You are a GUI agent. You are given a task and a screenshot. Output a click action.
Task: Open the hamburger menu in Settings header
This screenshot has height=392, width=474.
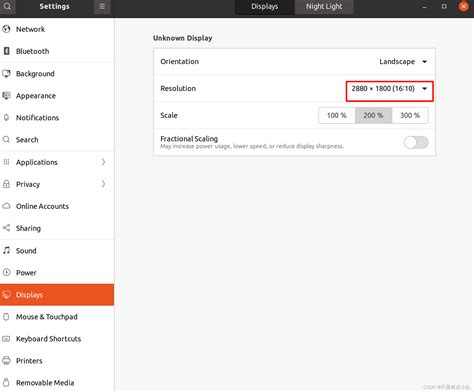[x=102, y=6]
